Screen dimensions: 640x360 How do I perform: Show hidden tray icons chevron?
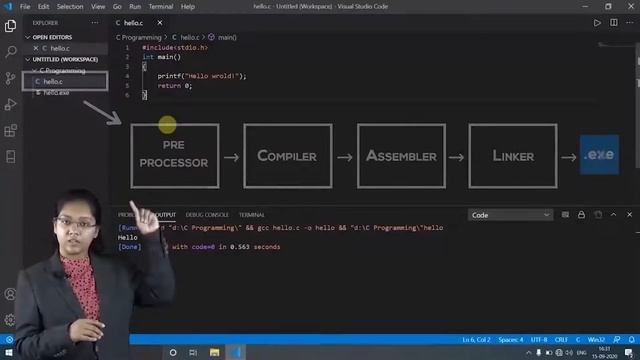529,353
